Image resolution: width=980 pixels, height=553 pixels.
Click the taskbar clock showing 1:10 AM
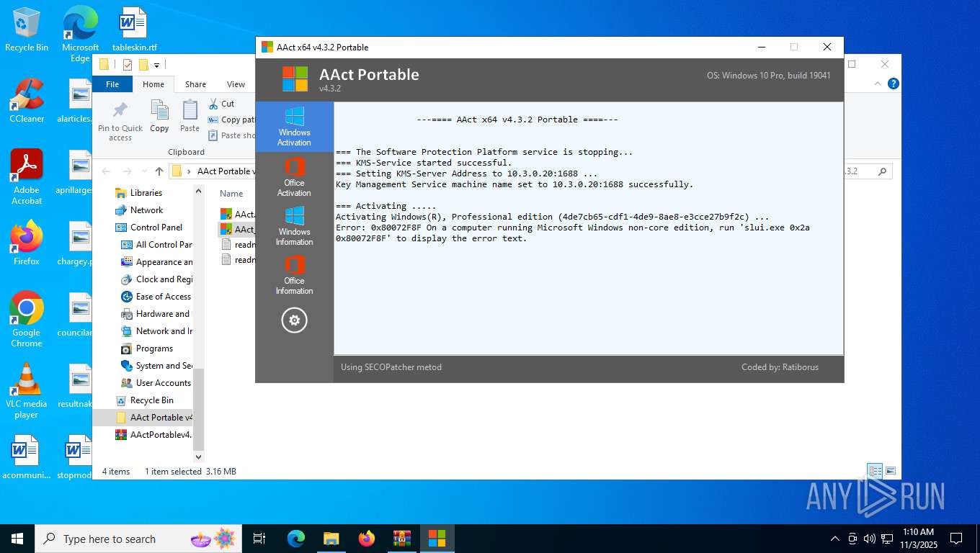918,538
